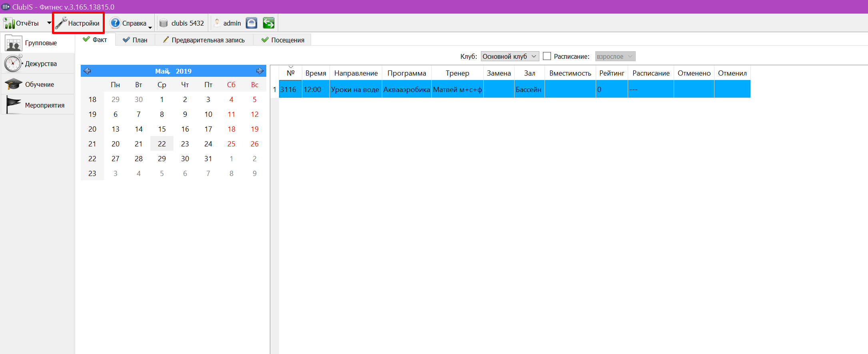Image resolution: width=868 pixels, height=354 pixels.
Task: Select May 22 in calendar
Action: click(162, 144)
